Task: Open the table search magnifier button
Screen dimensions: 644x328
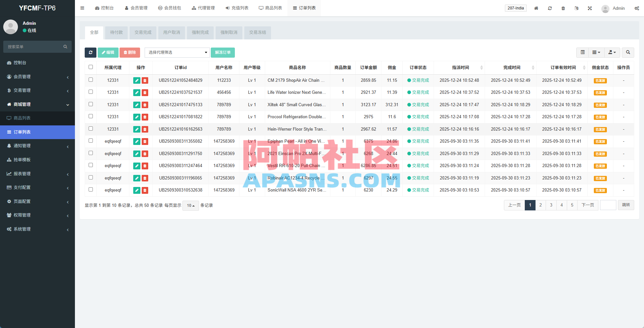Action: [x=628, y=52]
